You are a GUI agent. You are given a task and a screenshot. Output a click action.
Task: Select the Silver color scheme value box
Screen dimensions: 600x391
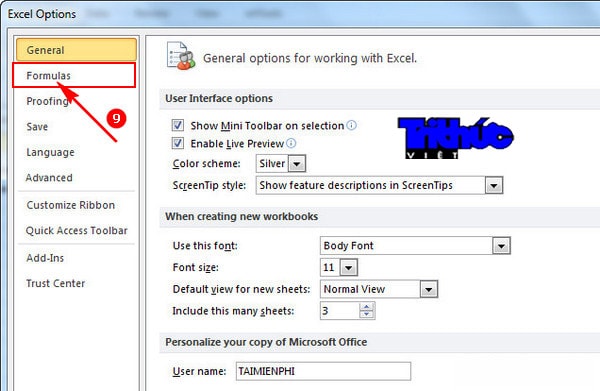click(x=272, y=164)
